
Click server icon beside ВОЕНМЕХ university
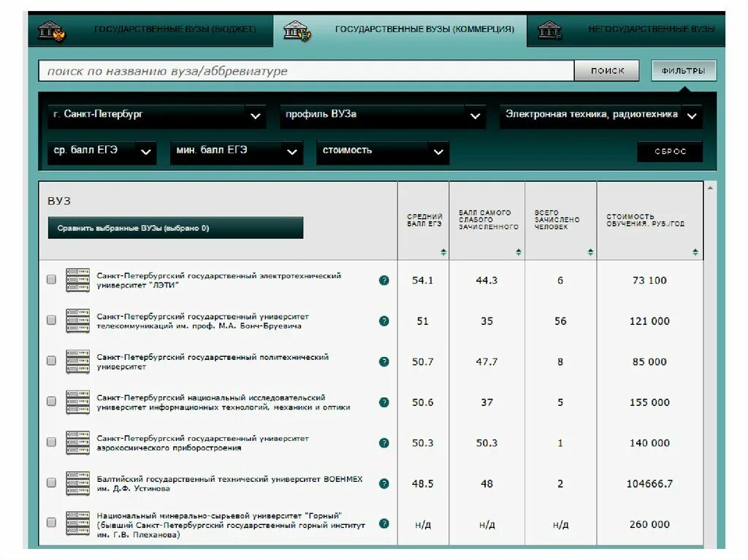click(77, 483)
